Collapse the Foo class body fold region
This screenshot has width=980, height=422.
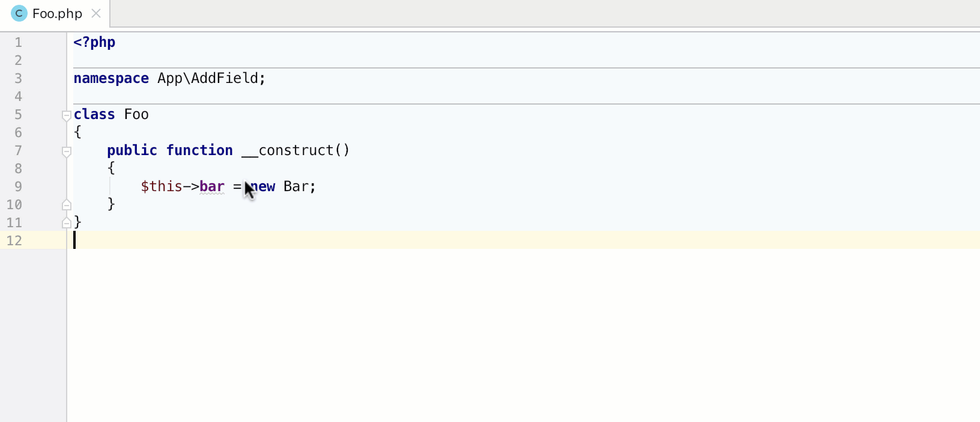coord(67,116)
